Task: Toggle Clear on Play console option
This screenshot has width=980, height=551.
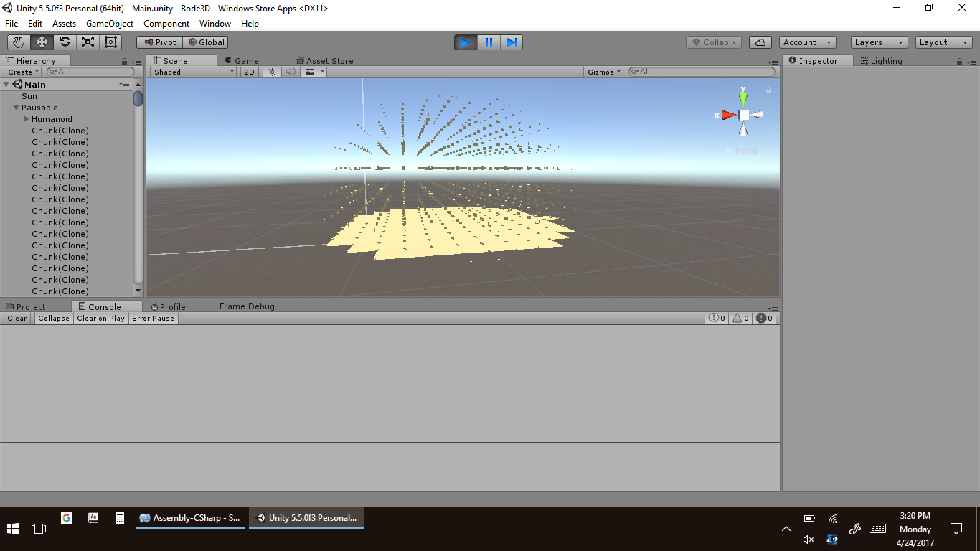Action: [x=100, y=318]
